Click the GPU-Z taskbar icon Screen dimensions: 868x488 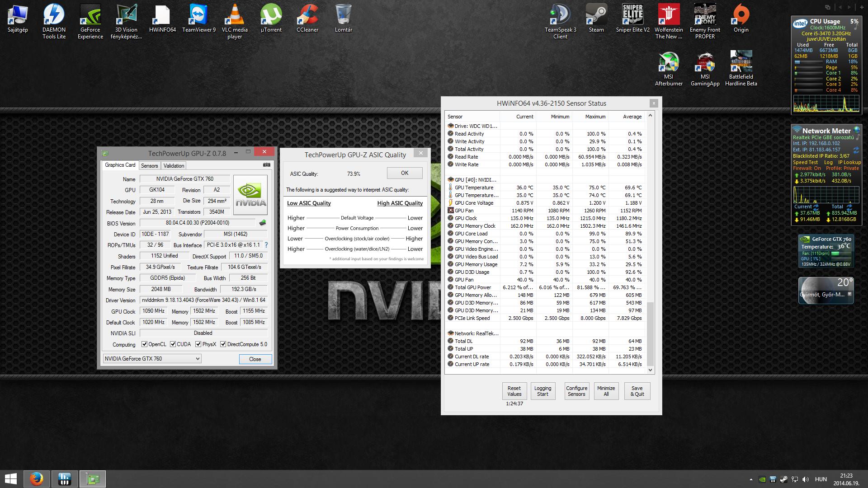point(93,479)
